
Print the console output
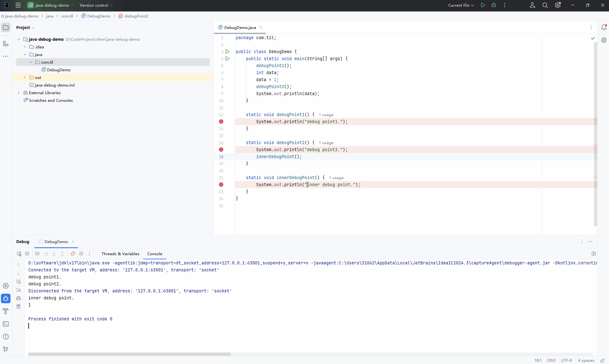point(18,298)
